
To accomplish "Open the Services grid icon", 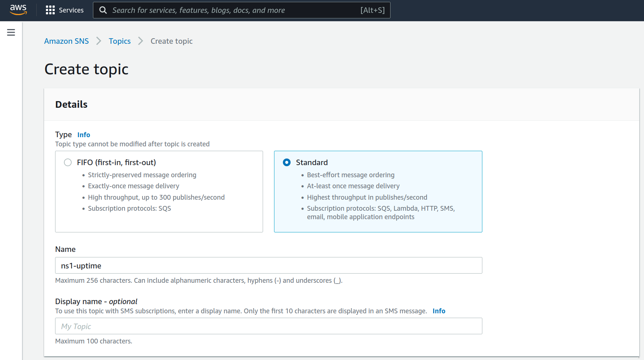I will tap(50, 10).
